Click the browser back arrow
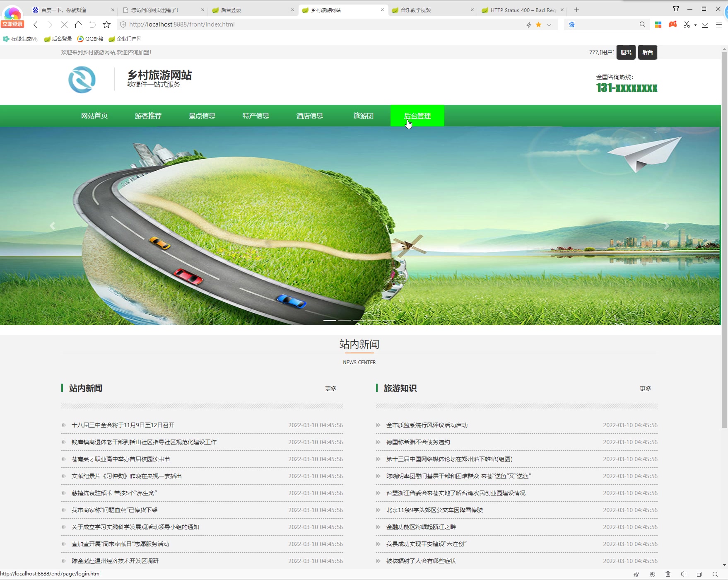 pos(36,24)
